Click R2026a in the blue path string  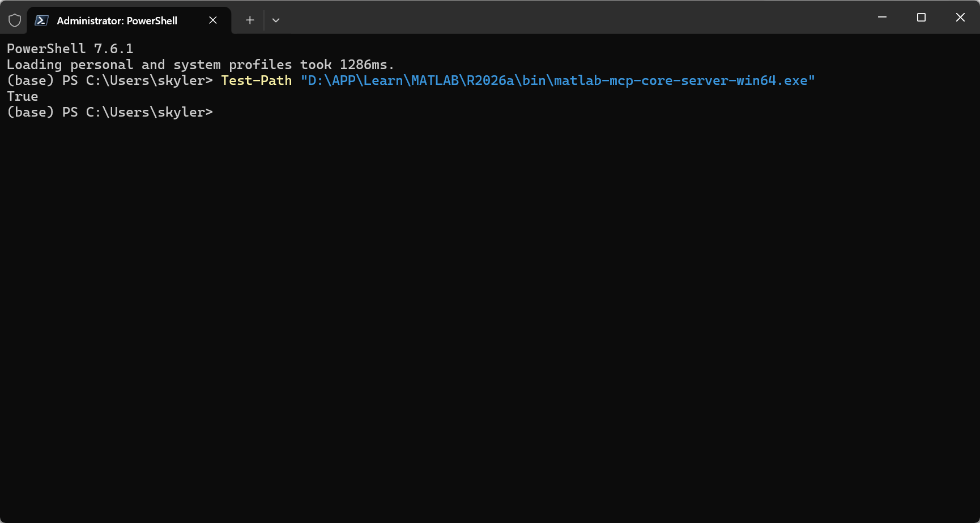coord(490,80)
